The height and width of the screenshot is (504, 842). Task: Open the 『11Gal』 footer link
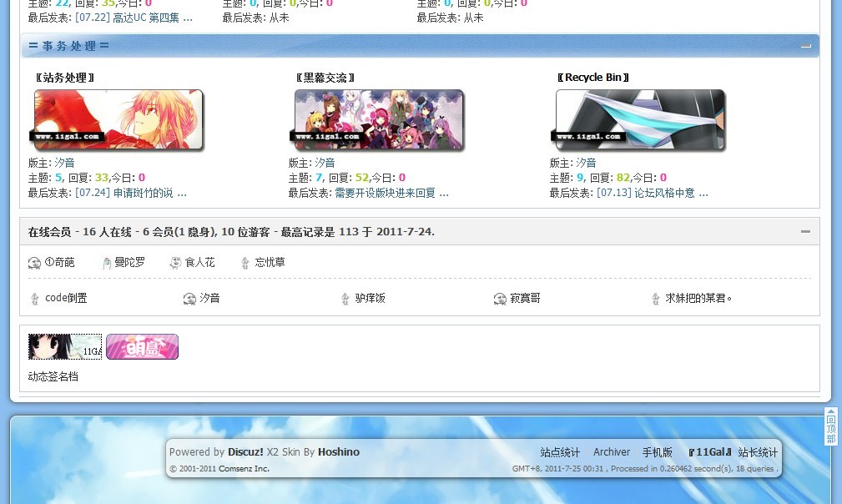pyautogui.click(x=709, y=452)
